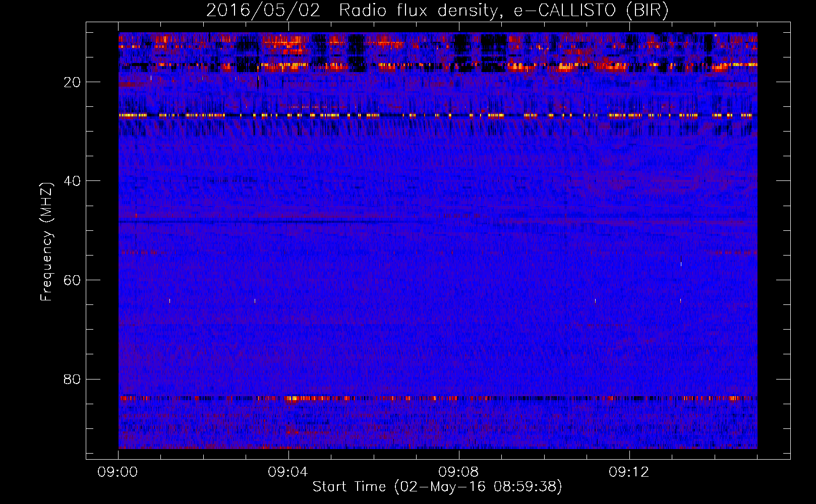The height and width of the screenshot is (504, 816).
Task: Click the time tick label '09:08'
Action: pos(458,472)
